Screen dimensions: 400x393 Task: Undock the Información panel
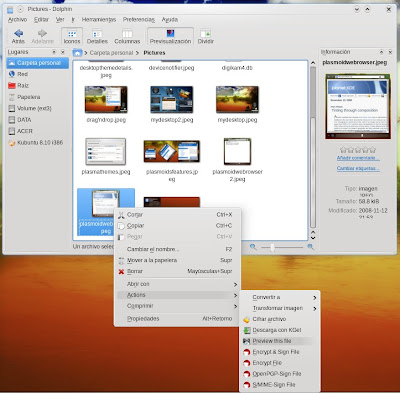point(382,52)
